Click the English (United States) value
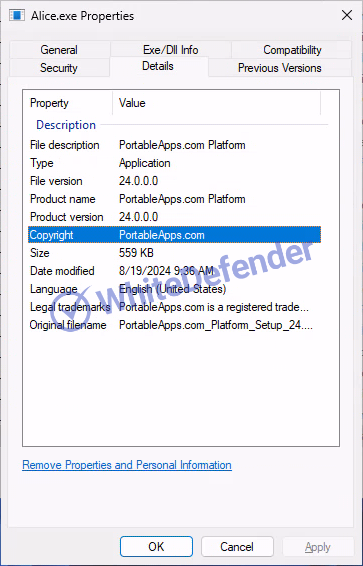This screenshot has width=363, height=566. pyautogui.click(x=172, y=289)
